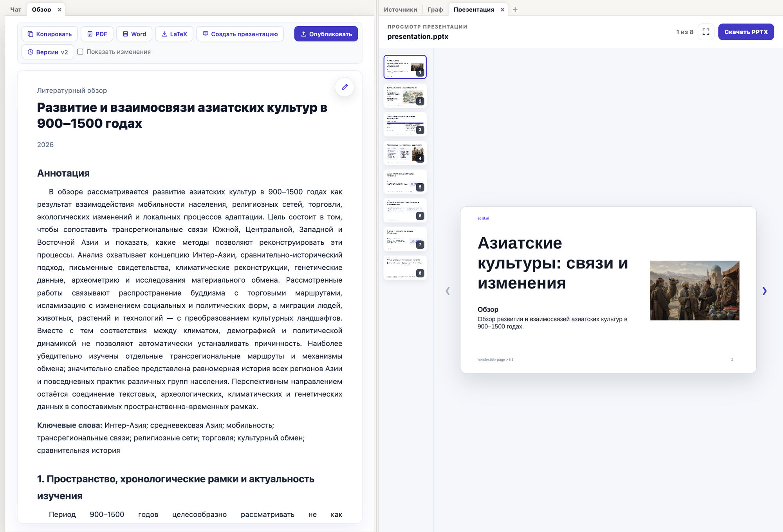Export the review to Word
The image size is (783, 532).
coord(134,34)
